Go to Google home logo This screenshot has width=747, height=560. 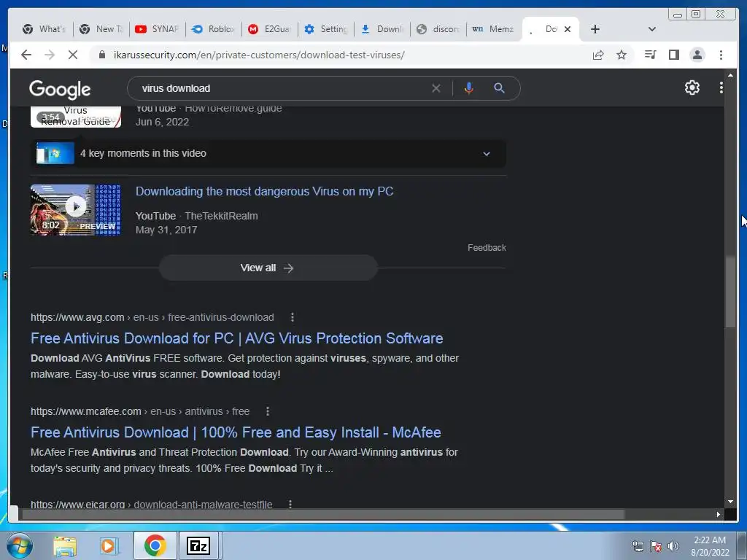click(60, 89)
